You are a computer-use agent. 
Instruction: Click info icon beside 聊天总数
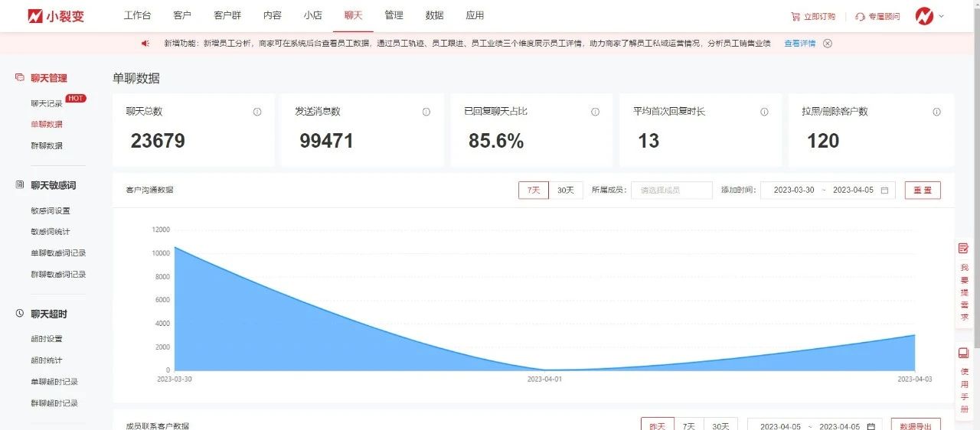(257, 112)
